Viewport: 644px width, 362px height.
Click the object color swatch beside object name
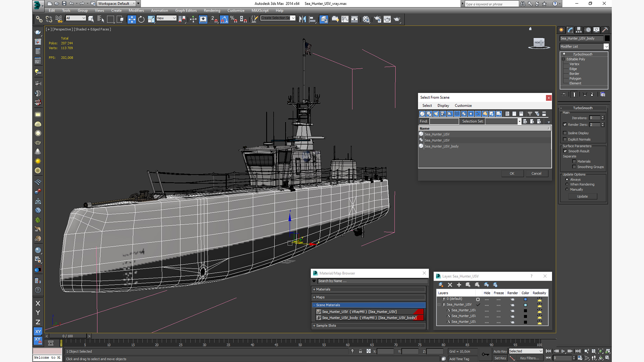[x=607, y=38]
